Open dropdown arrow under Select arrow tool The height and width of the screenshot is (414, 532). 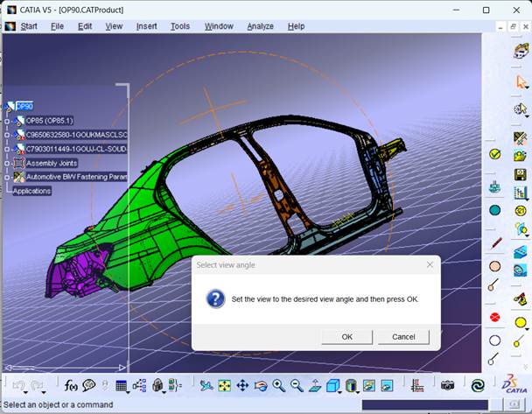coord(527,88)
